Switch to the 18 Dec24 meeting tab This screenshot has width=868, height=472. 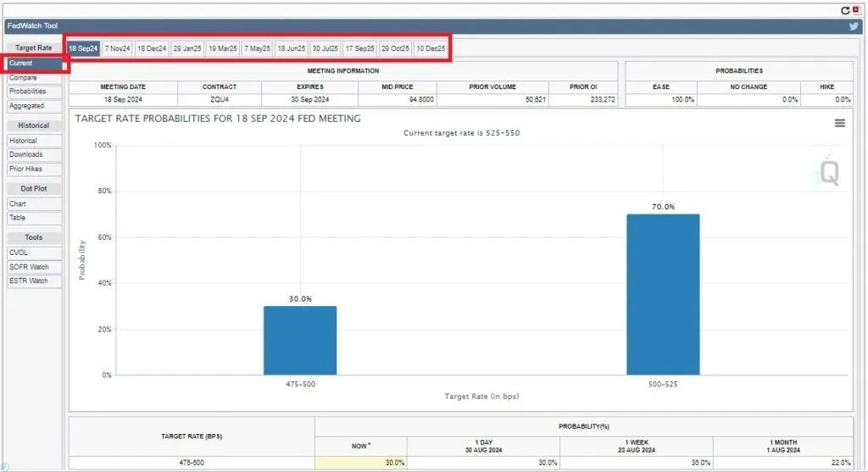tap(152, 48)
